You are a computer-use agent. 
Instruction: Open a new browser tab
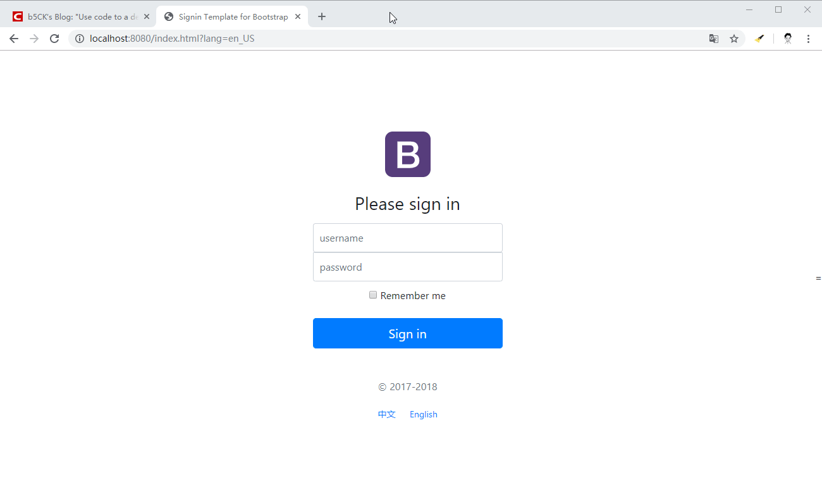pos(322,16)
